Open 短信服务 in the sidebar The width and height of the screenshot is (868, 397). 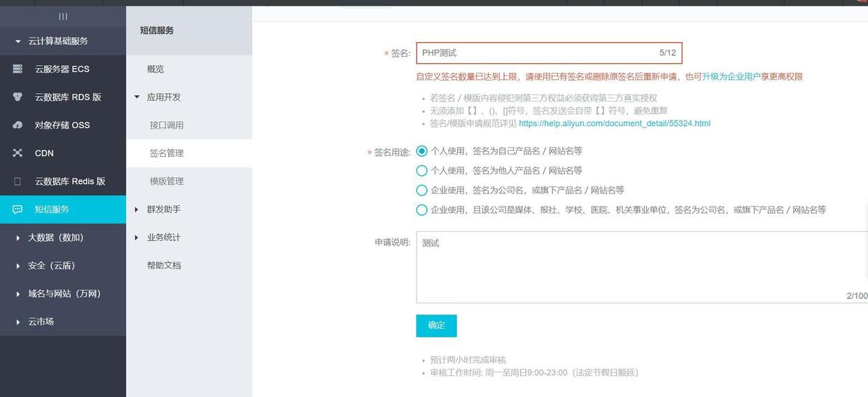tap(63, 209)
